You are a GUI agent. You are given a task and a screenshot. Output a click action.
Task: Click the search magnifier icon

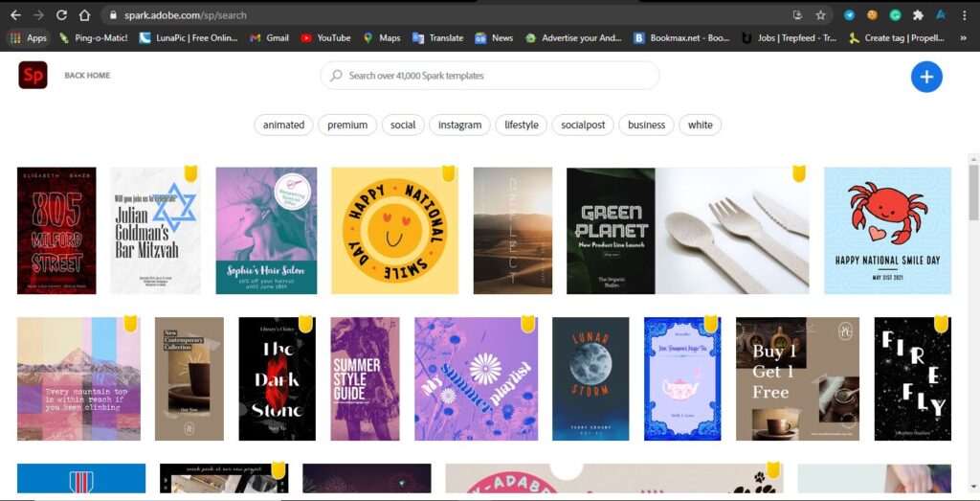336,76
